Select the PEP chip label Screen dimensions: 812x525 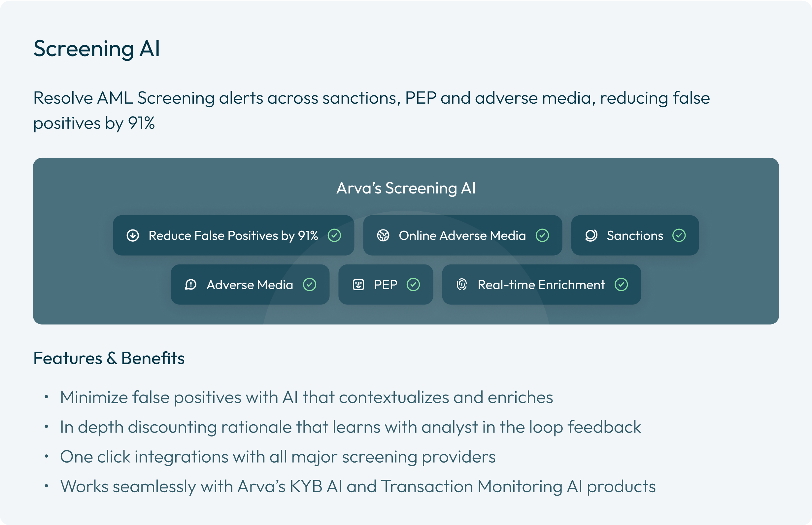(x=386, y=285)
